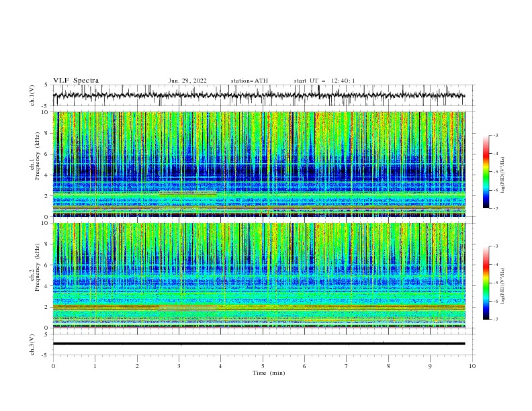Click time axis tick label "0"
The height and width of the screenshot is (411, 532).
(x=53, y=366)
